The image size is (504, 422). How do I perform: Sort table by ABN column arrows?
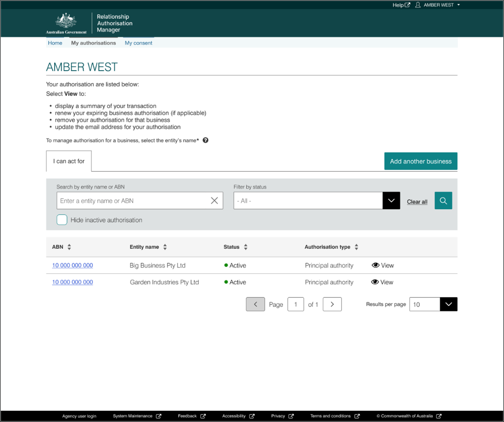click(69, 247)
